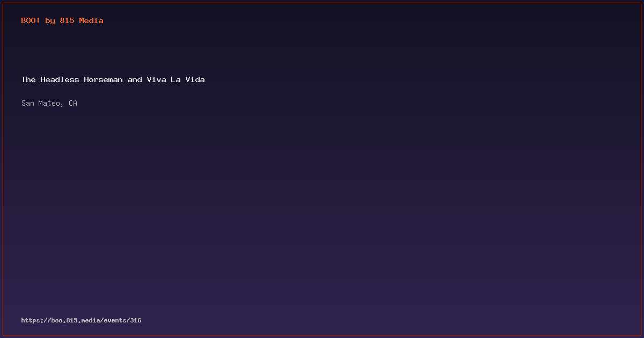Viewport: 644px width, 338px height.
Task: Click the event number 316 in URL
Action: coord(136,320)
